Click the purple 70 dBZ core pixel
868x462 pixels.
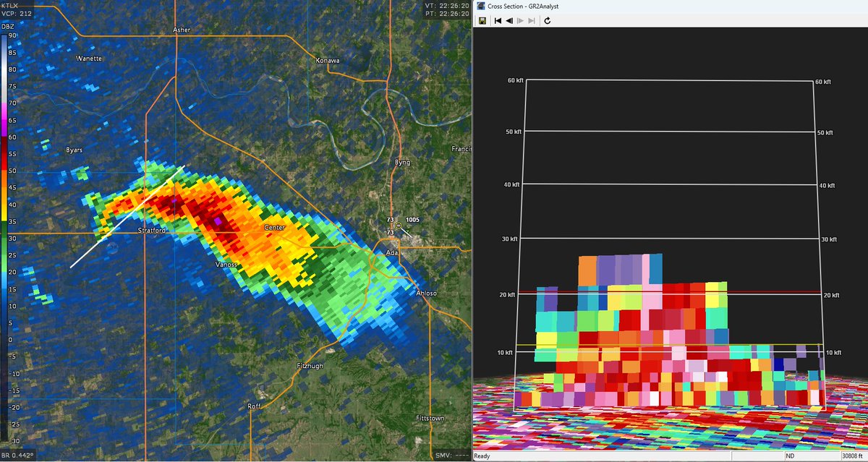pos(217,221)
